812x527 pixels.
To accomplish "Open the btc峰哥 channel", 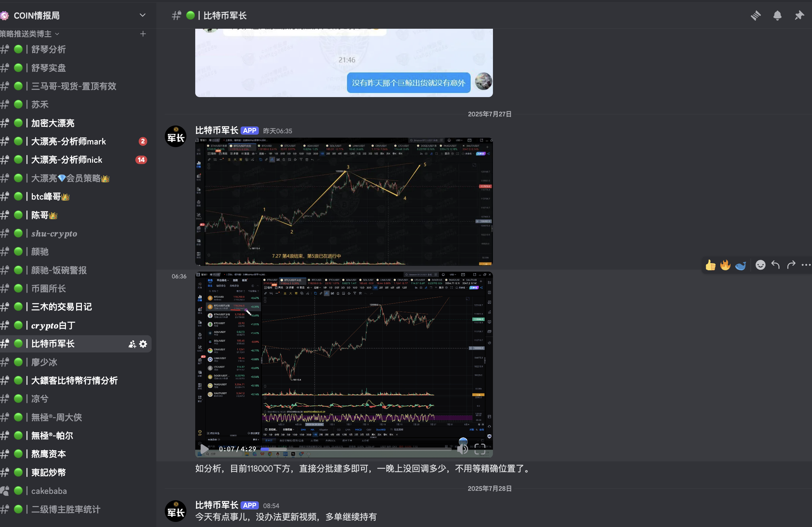I will pos(46,197).
